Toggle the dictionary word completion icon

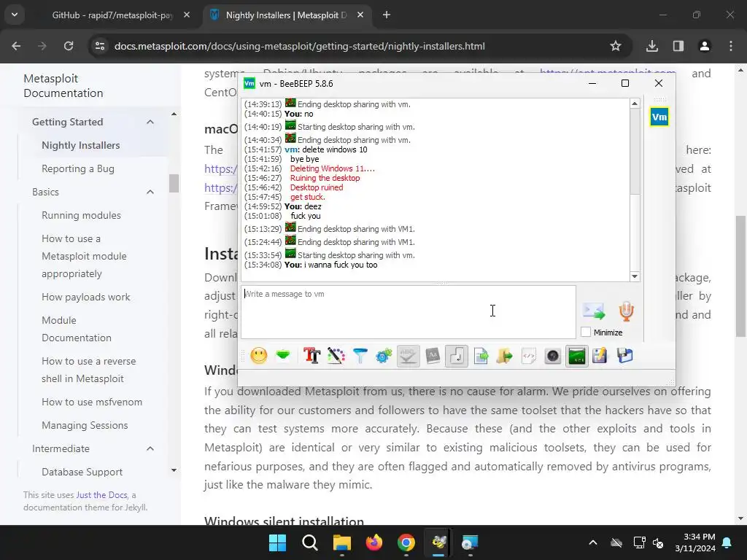coord(432,356)
